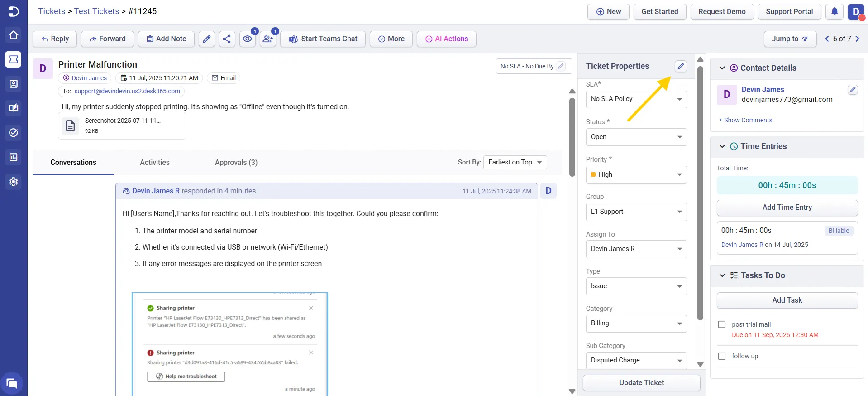Open the watchers eye icon
The height and width of the screenshot is (396, 868).
click(248, 39)
